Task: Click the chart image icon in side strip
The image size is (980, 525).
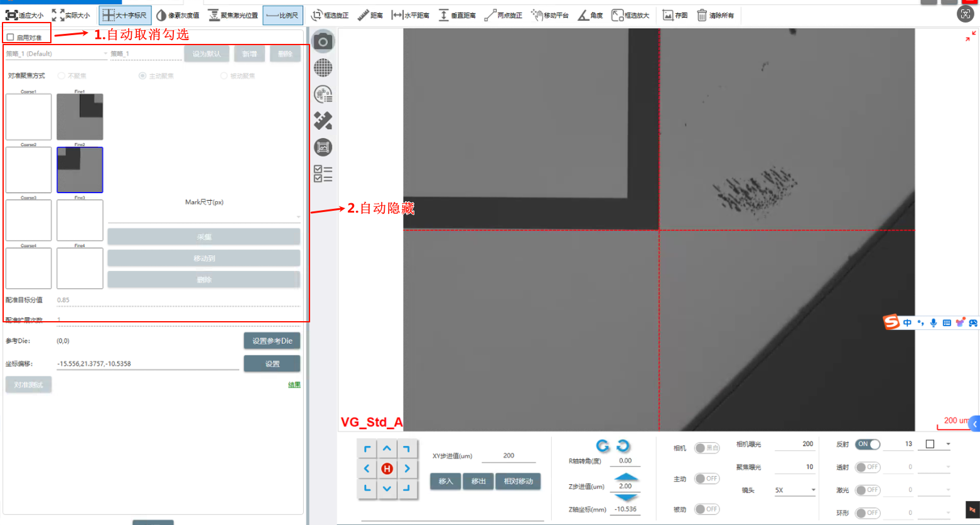Action: (323, 147)
